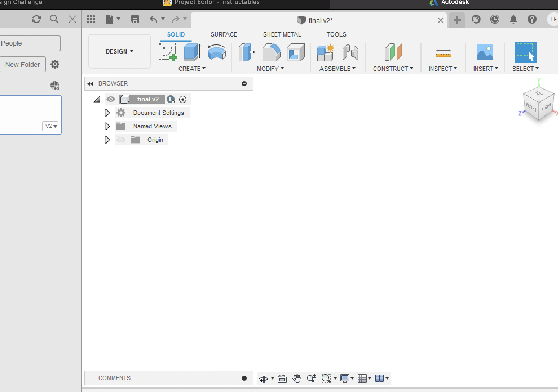Click the New Folder button

(x=23, y=64)
